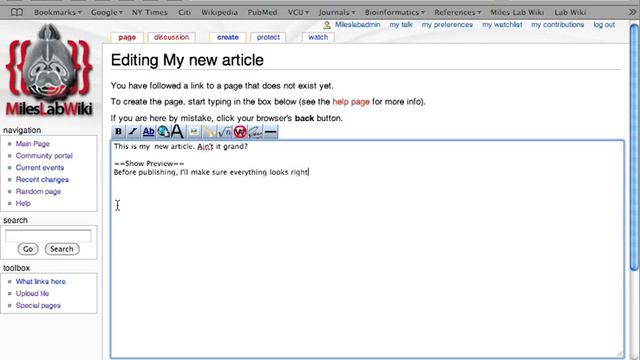Show more bookmarks overflow chevron
The image size is (640, 360).
pyautogui.click(x=632, y=12)
